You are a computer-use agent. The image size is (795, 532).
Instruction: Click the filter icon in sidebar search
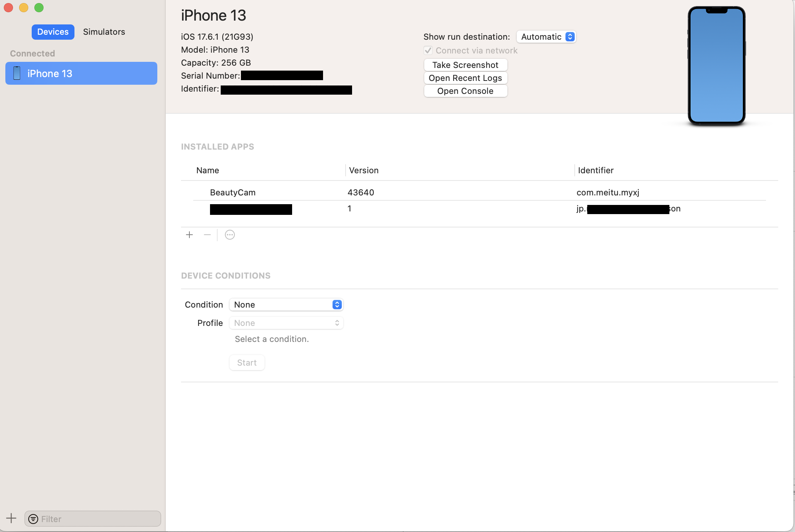pos(33,519)
